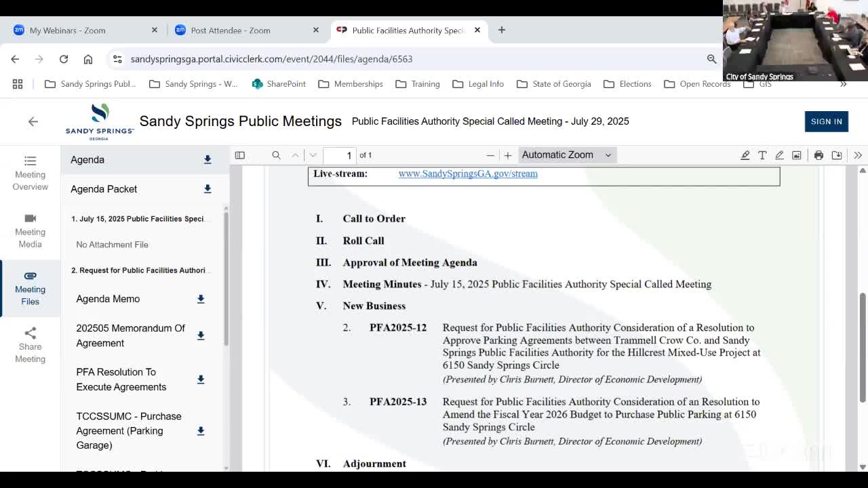Image resolution: width=868 pixels, height=488 pixels.
Task: Select the PDF add-image tool
Action: click(x=797, y=155)
